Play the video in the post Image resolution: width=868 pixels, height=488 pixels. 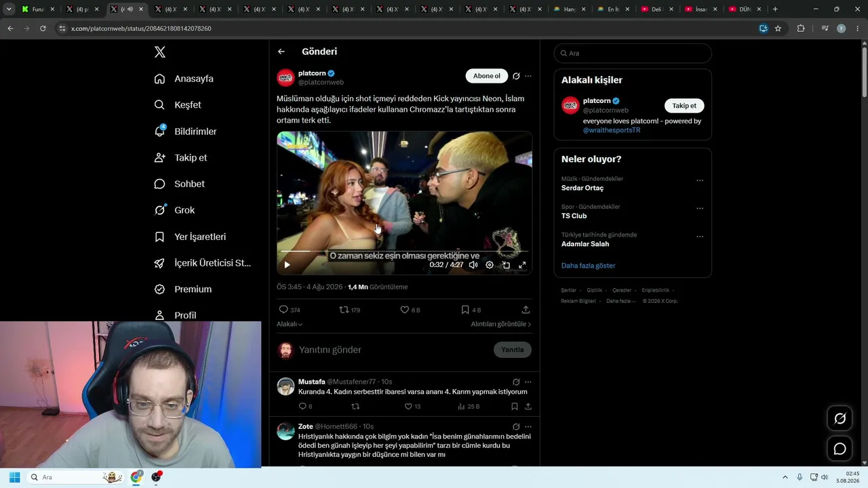click(x=287, y=265)
